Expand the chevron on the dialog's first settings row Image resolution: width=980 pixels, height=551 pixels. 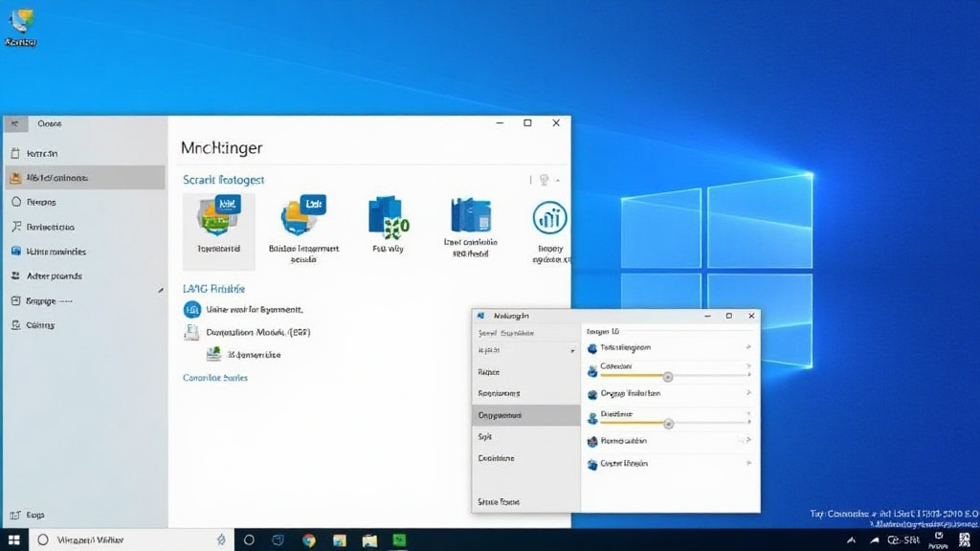(750, 346)
